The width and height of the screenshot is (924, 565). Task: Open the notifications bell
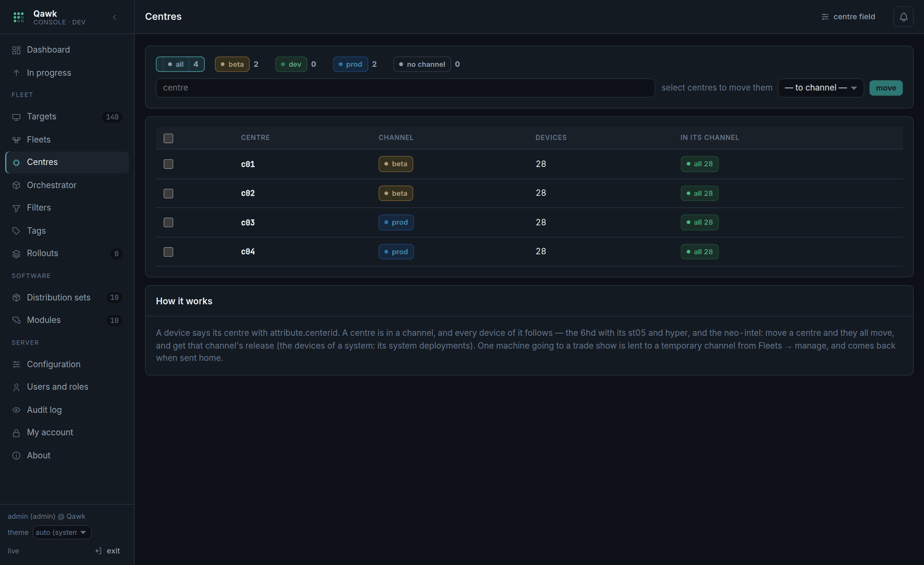903,17
